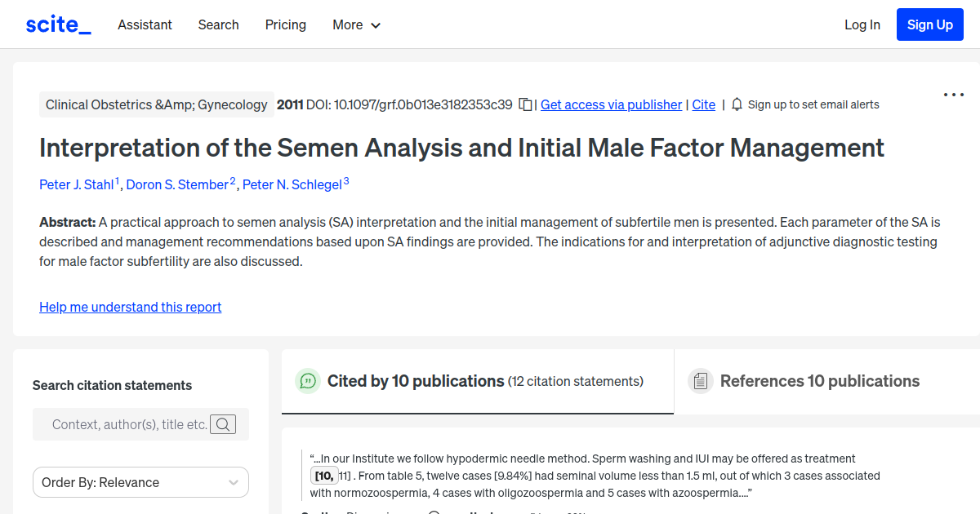Click the Cite link
The image size is (980, 514).
click(703, 104)
